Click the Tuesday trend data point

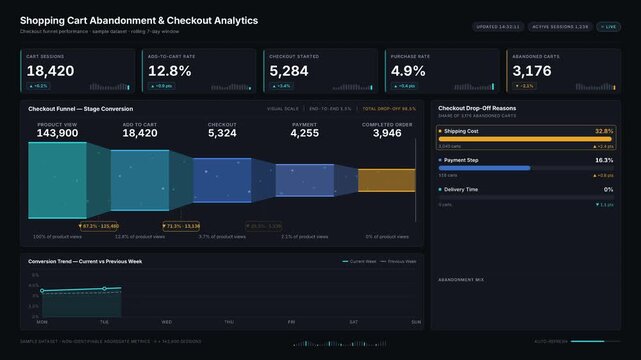[x=105, y=288]
